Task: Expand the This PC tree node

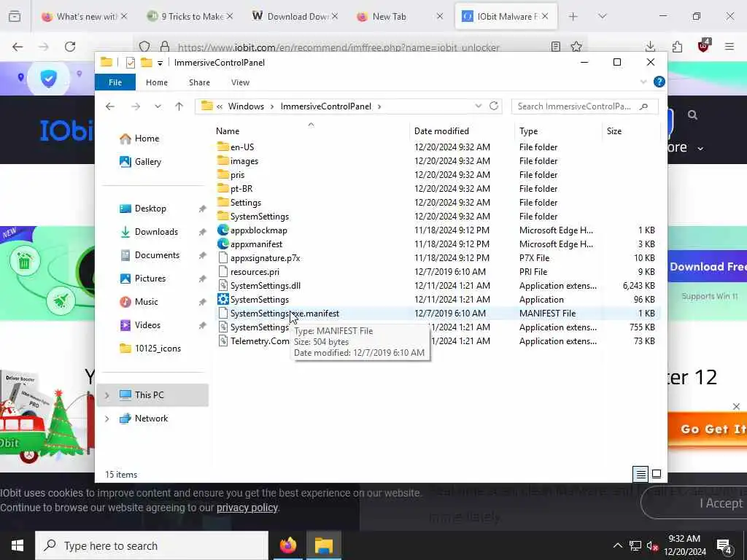Action: pyautogui.click(x=107, y=394)
